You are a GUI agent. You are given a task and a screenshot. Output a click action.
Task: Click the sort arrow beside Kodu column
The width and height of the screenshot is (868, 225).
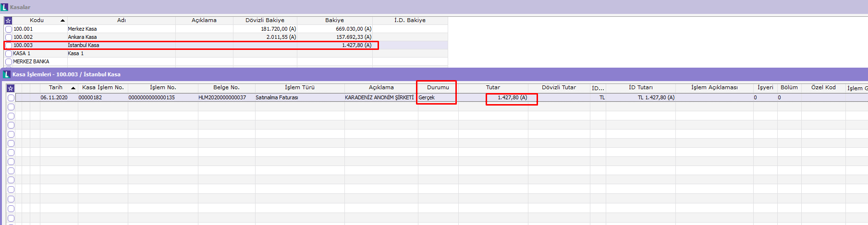[x=62, y=21]
